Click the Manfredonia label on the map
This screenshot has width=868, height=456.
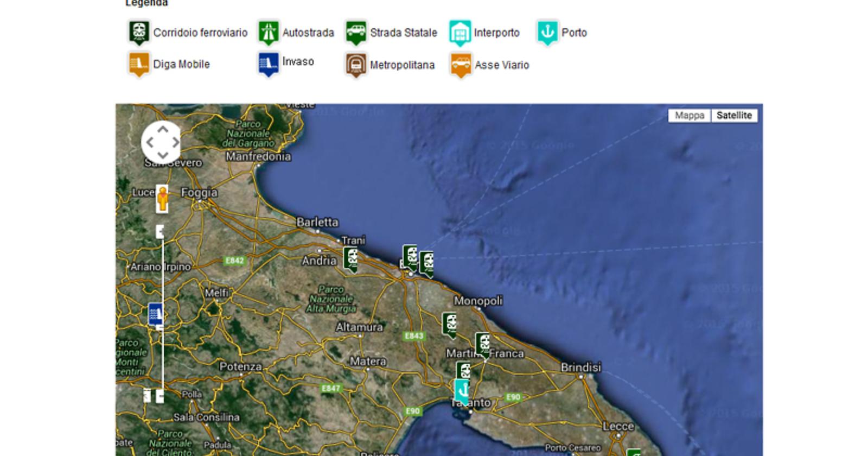258,156
